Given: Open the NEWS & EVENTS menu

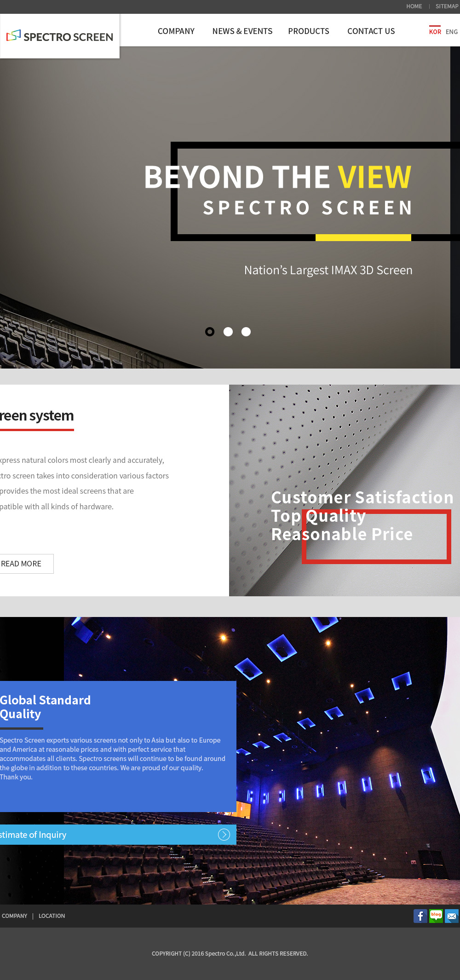Looking at the screenshot, I should (x=242, y=31).
